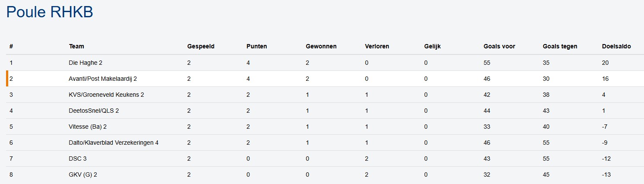Select the Gelijk column header

pyautogui.click(x=432, y=47)
